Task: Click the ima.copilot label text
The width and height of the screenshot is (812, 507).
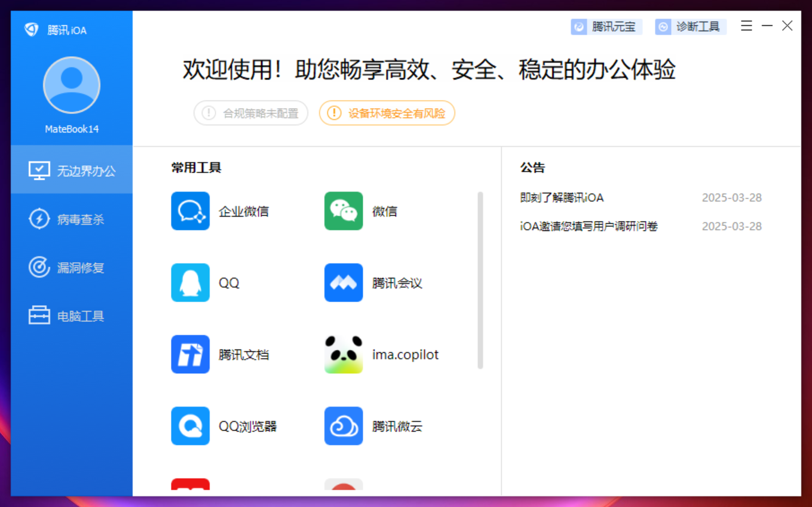Action: 406,355
